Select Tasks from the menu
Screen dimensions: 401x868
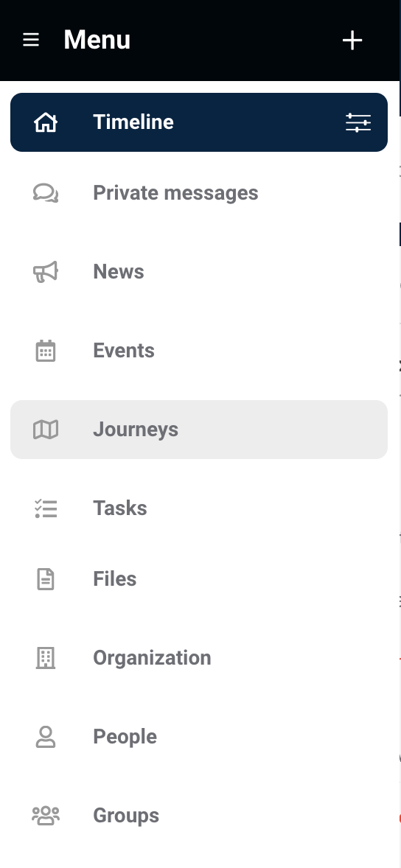click(199, 508)
